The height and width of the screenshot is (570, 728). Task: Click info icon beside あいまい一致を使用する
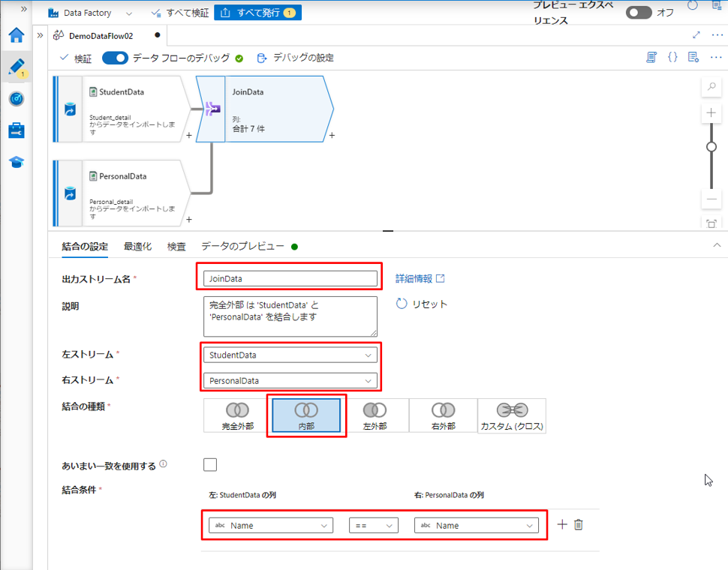click(x=163, y=463)
